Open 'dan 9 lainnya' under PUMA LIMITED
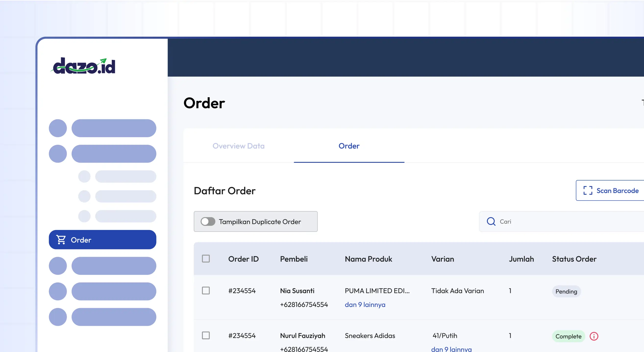644x352 pixels. (x=365, y=304)
